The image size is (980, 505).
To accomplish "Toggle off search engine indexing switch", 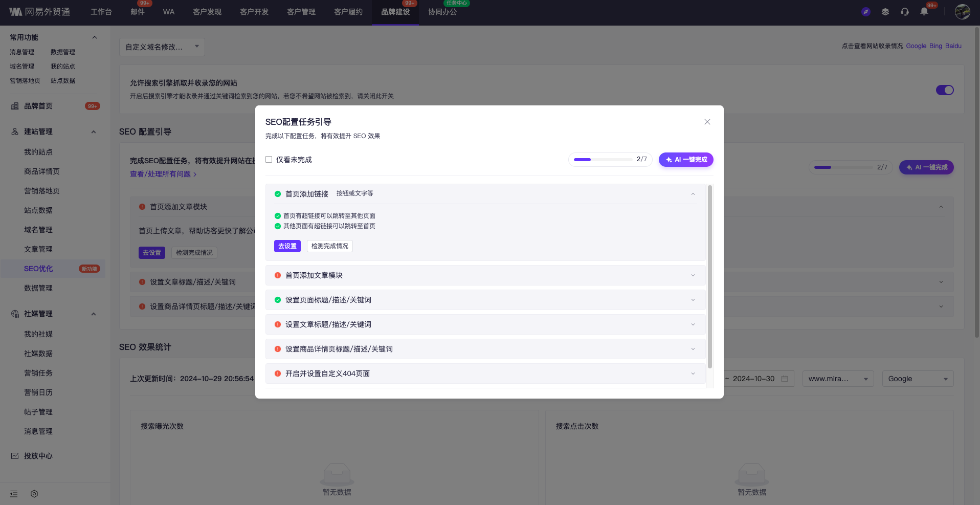I will coord(944,90).
